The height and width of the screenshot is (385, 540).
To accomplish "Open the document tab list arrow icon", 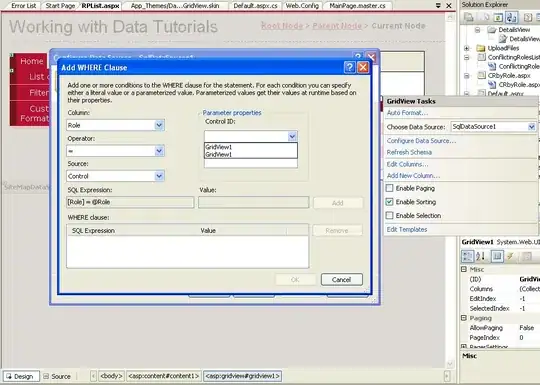I will pos(438,6).
